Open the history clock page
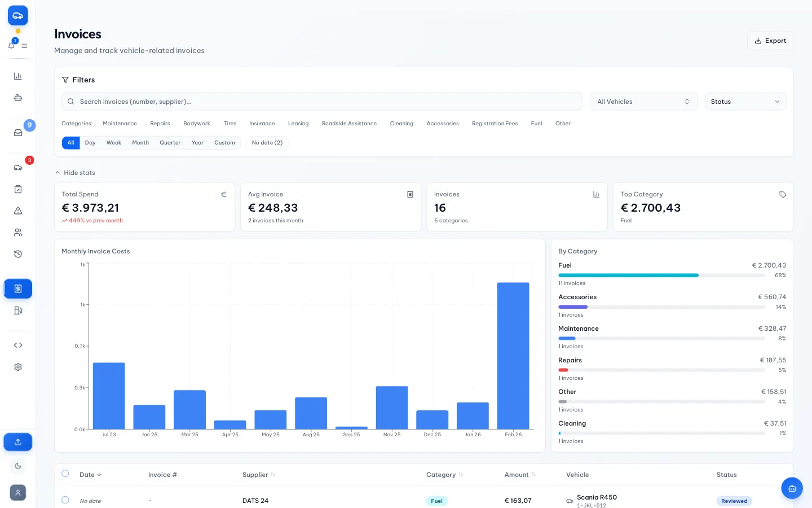Viewport: 812px width, 508px height. 18,254
